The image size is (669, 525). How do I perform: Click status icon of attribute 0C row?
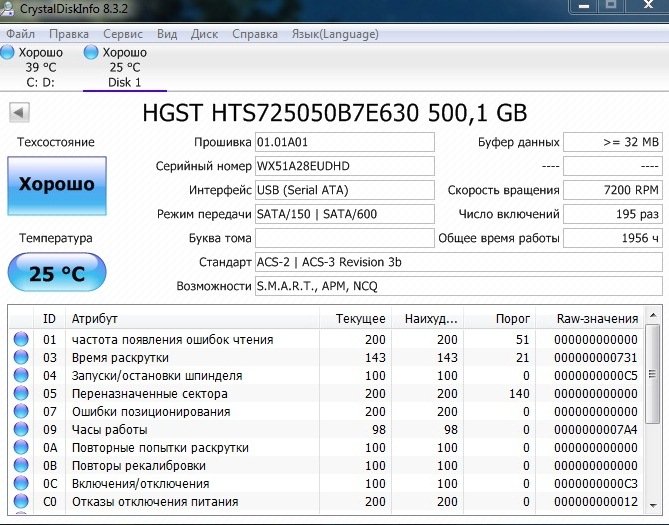(x=21, y=483)
